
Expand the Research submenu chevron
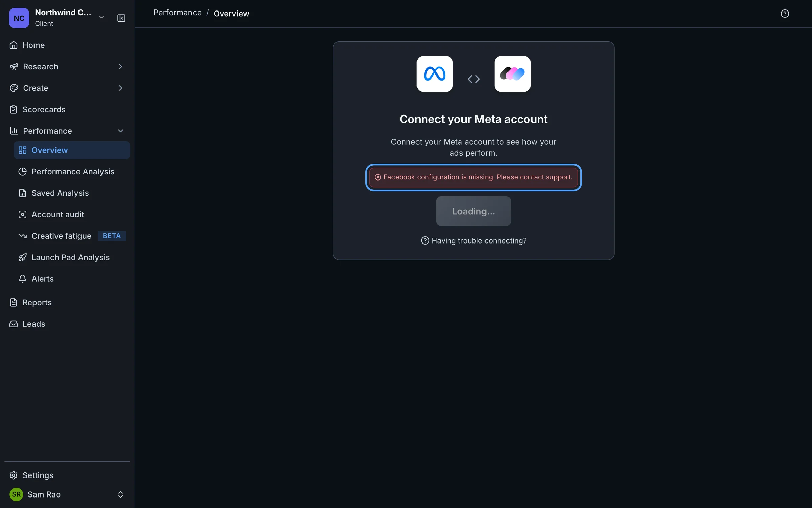coord(120,67)
